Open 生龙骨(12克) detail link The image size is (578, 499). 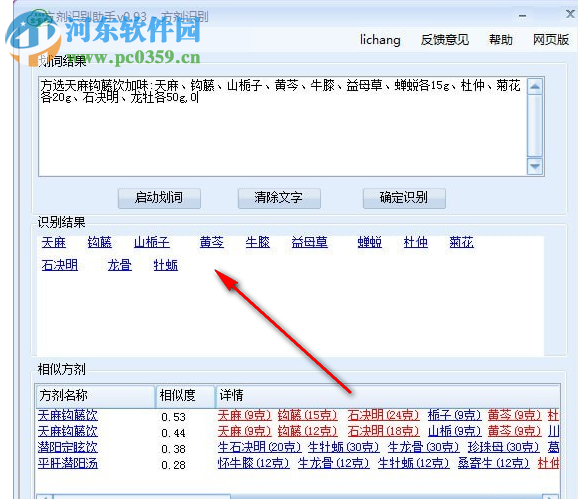334,463
